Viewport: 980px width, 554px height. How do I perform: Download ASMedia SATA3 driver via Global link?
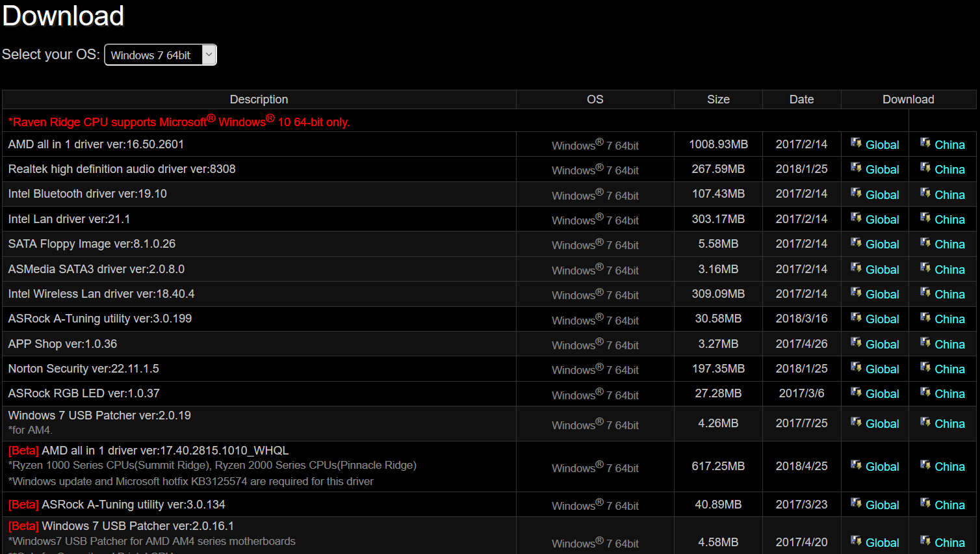883,270
